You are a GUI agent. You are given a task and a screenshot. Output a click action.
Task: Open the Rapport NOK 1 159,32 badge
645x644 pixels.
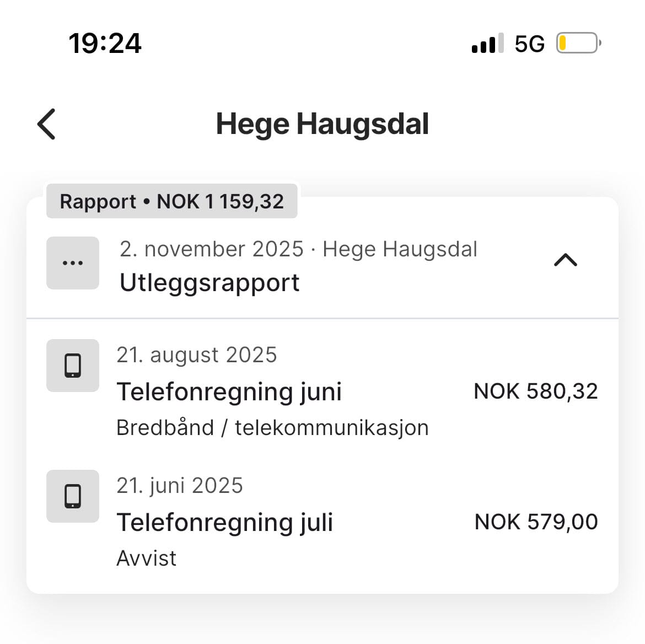(171, 201)
